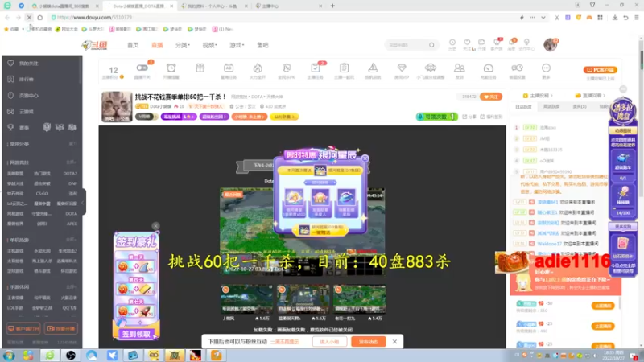Screen dimensions: 644x362
Task: Click the 我要开播 button in sidebar
Action: (x=61, y=328)
